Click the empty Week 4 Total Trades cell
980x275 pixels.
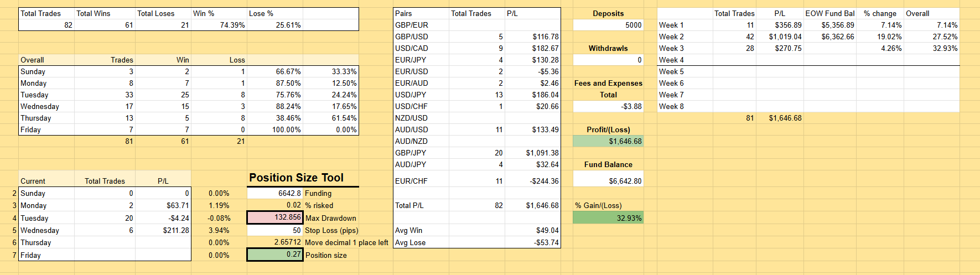click(734, 60)
